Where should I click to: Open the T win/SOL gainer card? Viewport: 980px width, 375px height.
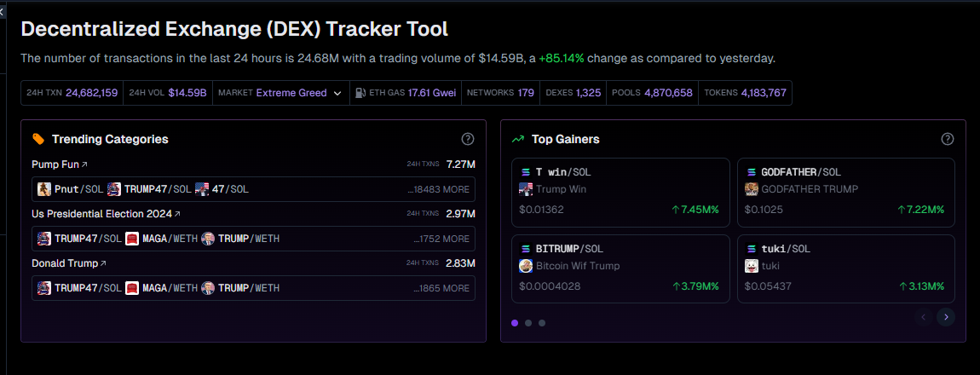620,193
